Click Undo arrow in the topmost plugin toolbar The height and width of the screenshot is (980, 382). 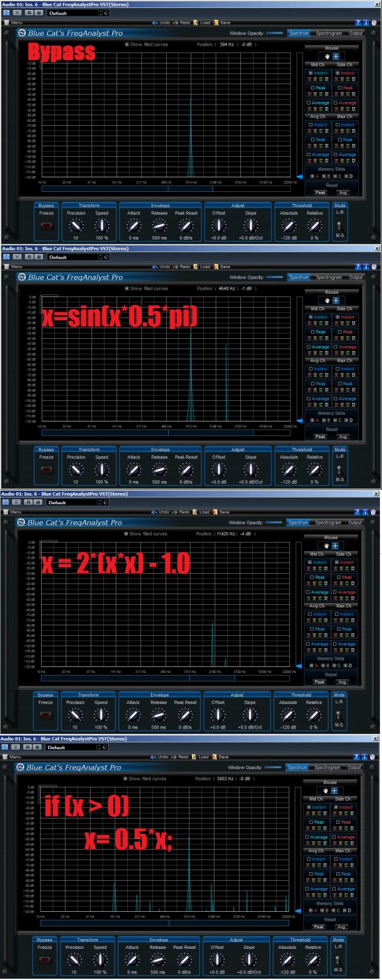155,23
